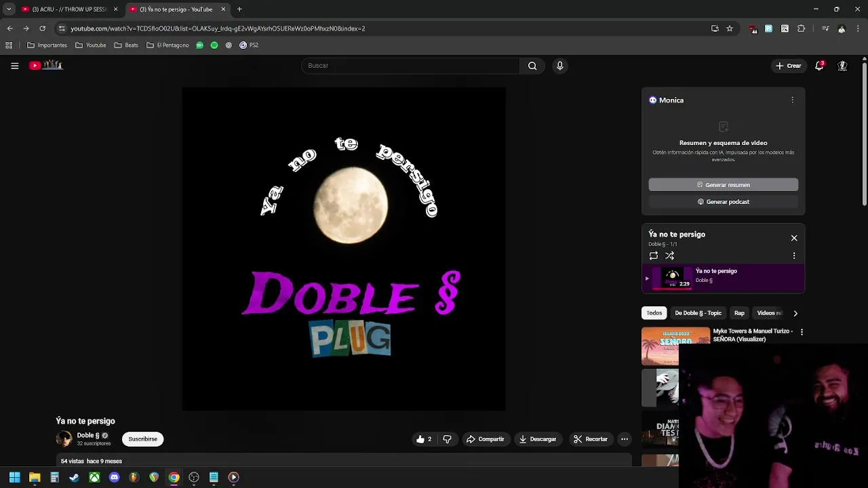868x488 pixels.
Task: Click the Crear button
Action: pos(789,66)
